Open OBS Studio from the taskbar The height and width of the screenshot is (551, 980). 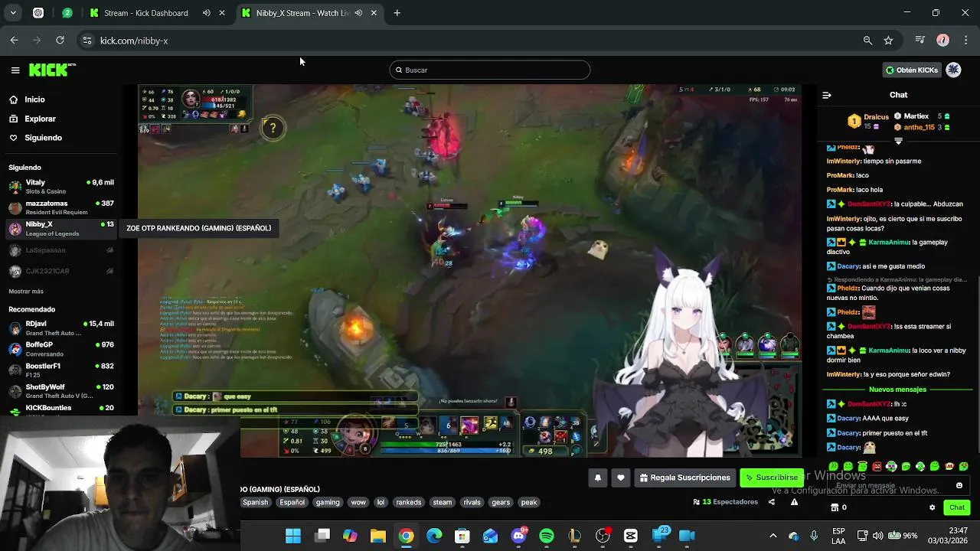coord(603,536)
